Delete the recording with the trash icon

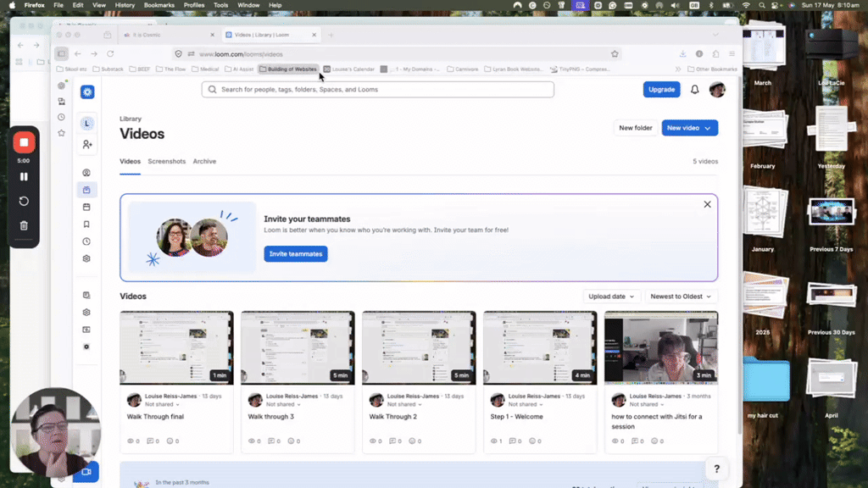tap(24, 225)
